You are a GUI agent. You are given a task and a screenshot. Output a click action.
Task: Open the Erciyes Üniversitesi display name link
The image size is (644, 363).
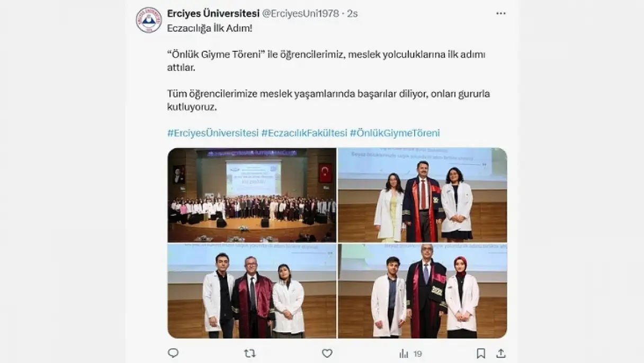coord(213,13)
